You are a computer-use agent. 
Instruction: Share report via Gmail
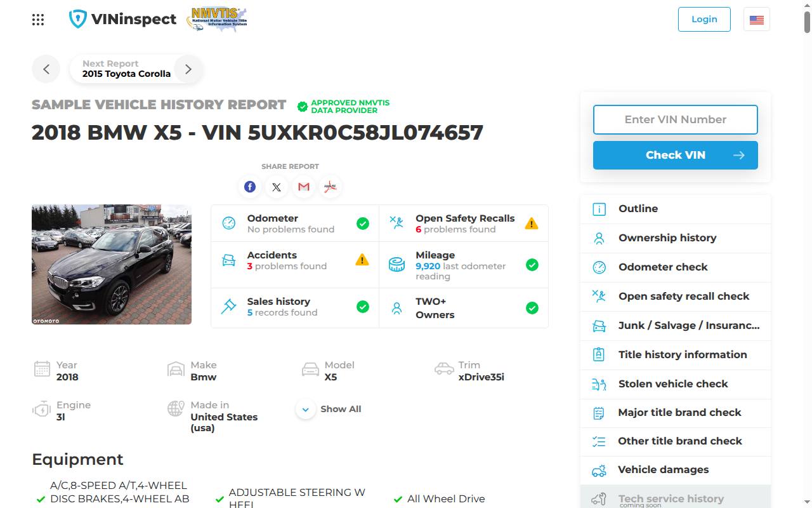click(304, 187)
